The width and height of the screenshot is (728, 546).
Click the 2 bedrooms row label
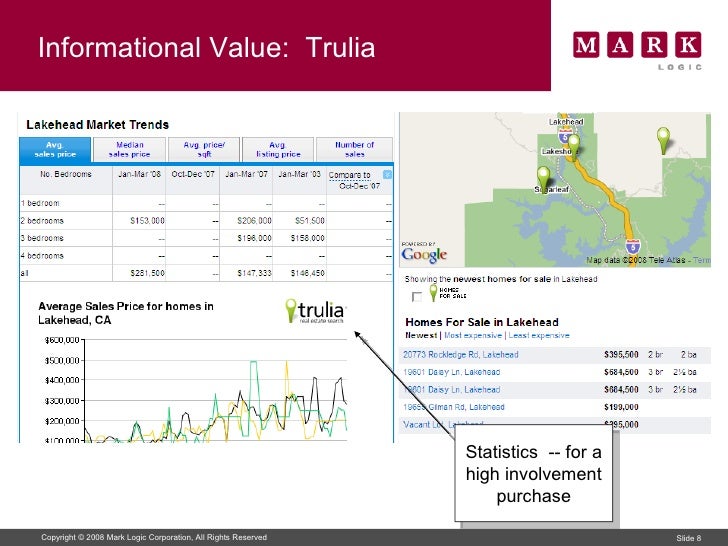point(42,221)
